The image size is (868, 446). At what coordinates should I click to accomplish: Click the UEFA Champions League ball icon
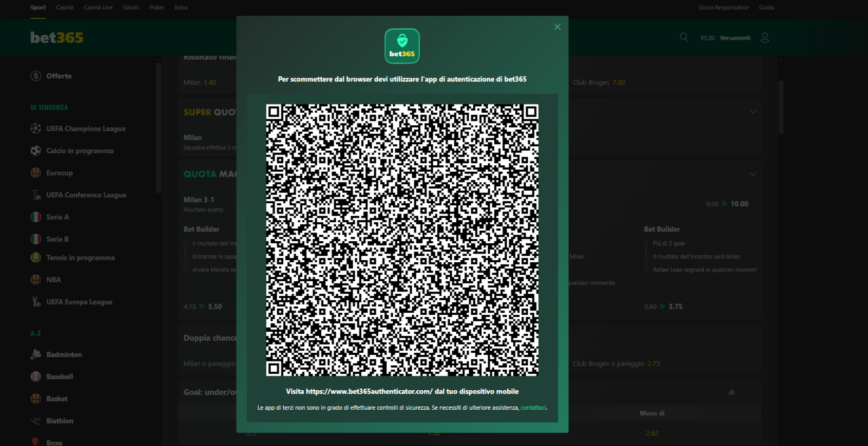click(36, 128)
